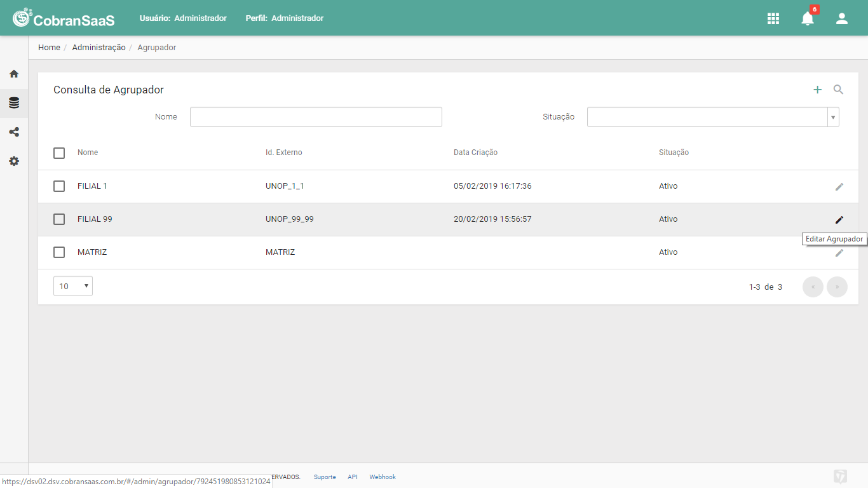Click the date 20/02/2019 15:56:57
868x488 pixels.
click(492, 219)
